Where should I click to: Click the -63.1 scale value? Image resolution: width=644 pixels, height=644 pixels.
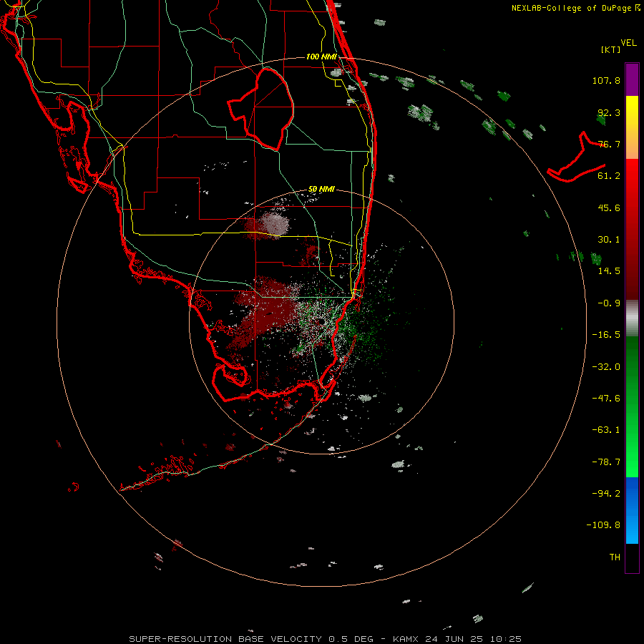pos(606,430)
